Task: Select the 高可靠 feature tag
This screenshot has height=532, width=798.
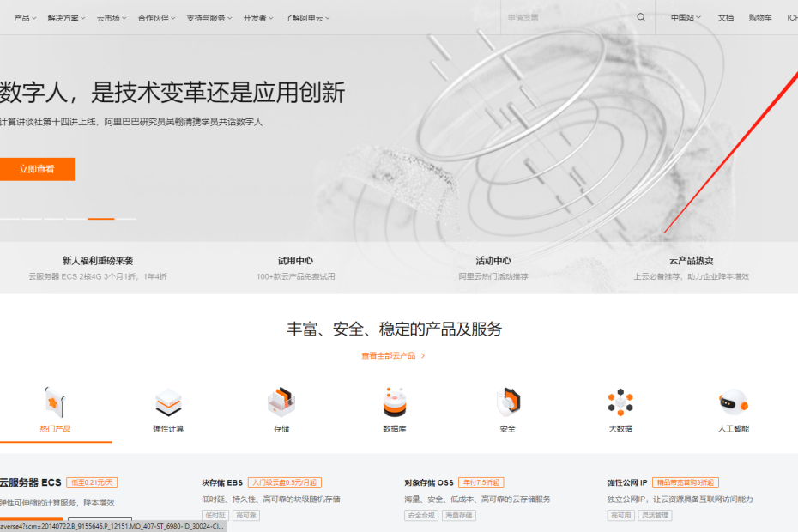Action: point(246,515)
